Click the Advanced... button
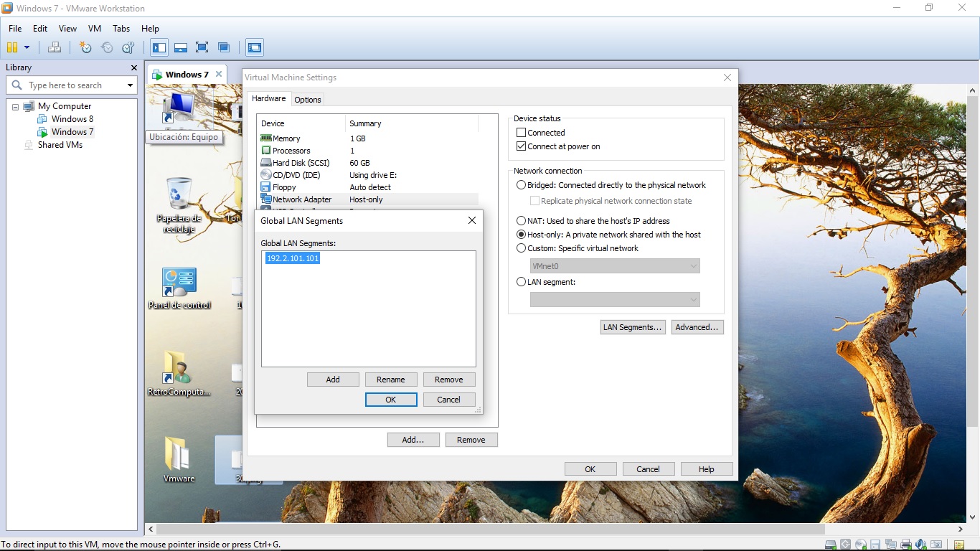The image size is (980, 551). tap(697, 327)
